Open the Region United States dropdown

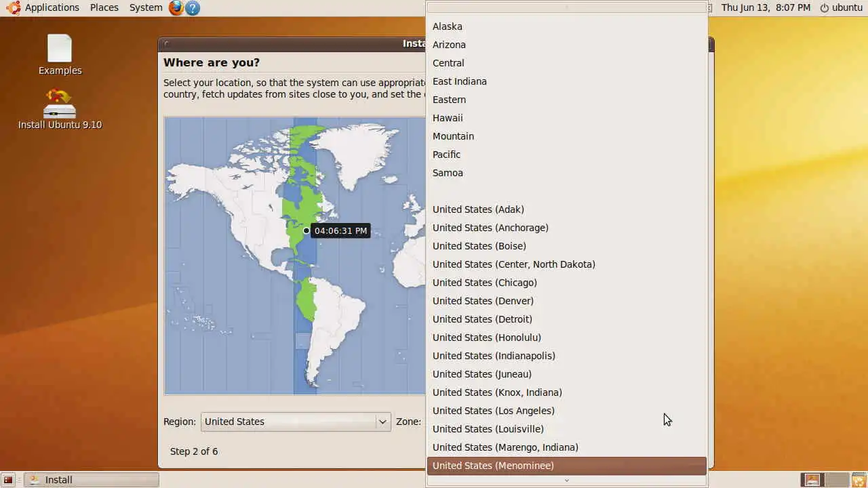296,422
